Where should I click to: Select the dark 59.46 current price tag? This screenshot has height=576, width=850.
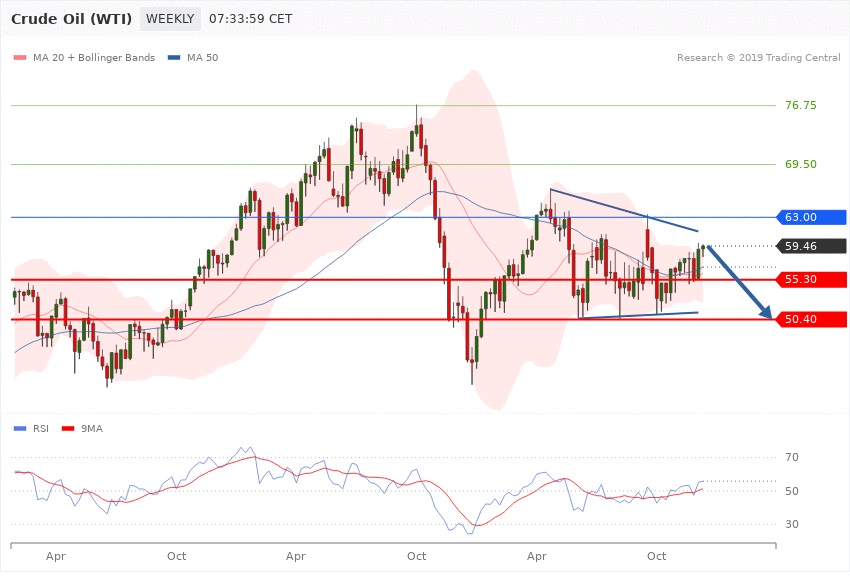[813, 246]
